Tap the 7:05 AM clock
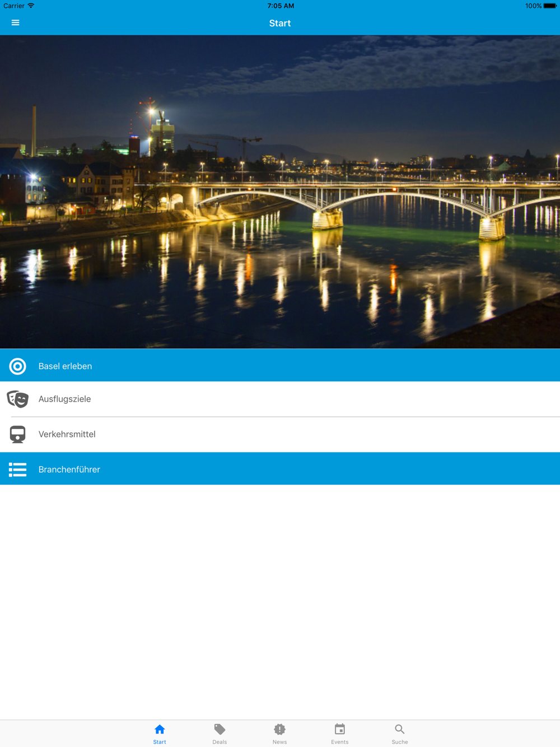560x747 pixels. point(281,6)
